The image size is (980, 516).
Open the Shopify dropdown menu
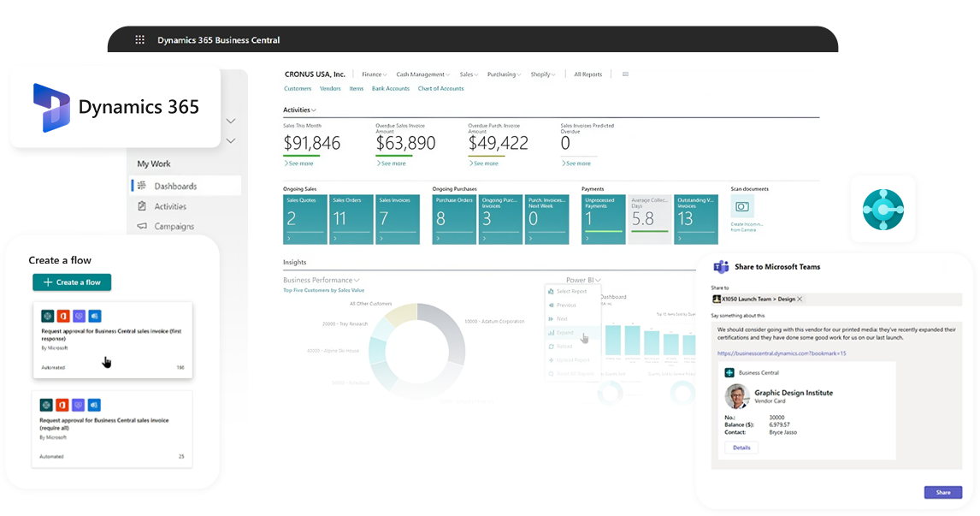click(542, 74)
